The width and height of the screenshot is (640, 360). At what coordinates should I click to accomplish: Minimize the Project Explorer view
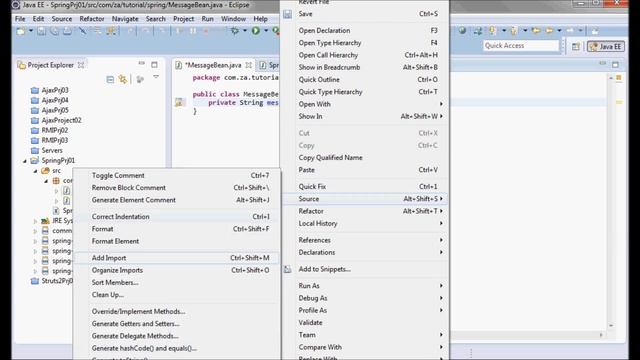click(x=142, y=63)
